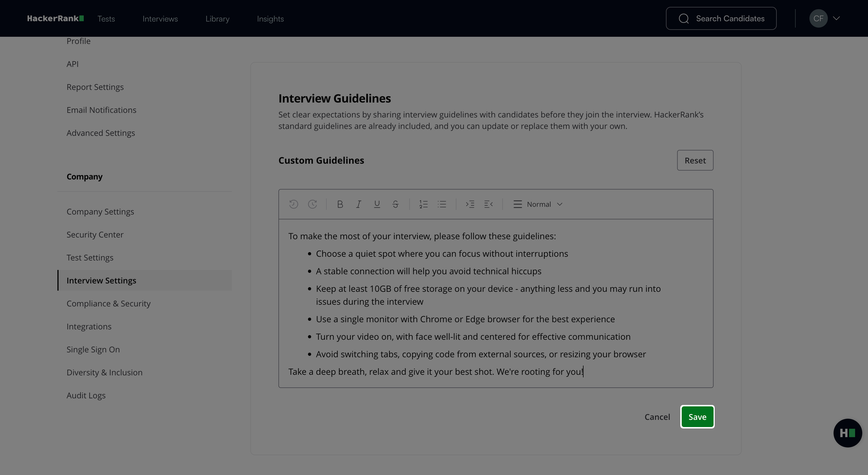Toggle italic formatting
Image resolution: width=868 pixels, height=475 pixels.
(359, 204)
